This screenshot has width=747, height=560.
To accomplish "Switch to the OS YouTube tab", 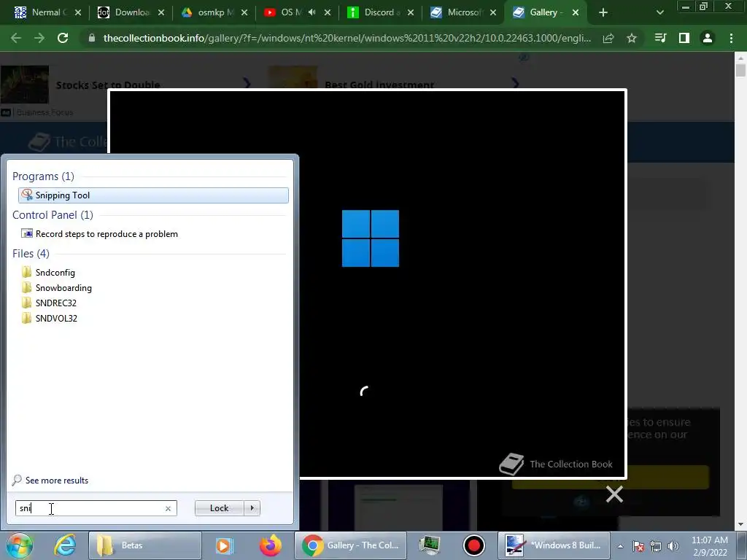I will point(284,12).
